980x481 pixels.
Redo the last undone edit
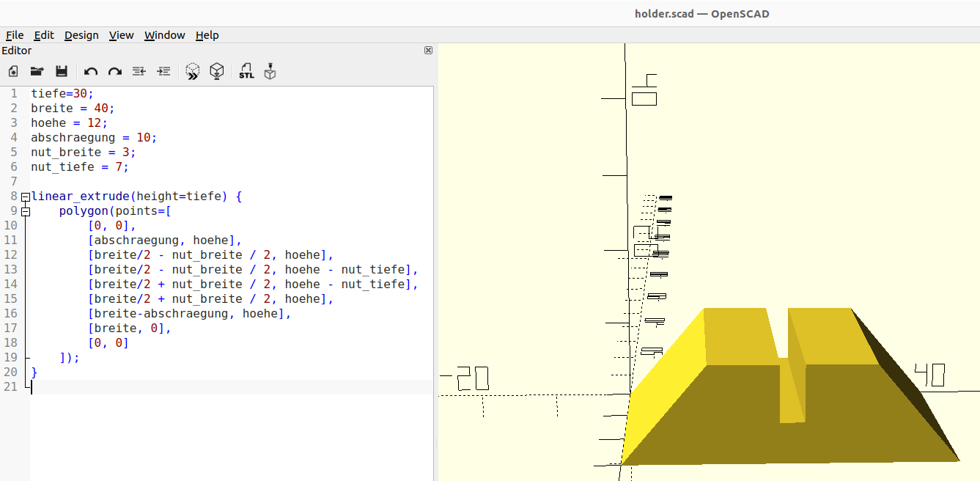coord(115,71)
